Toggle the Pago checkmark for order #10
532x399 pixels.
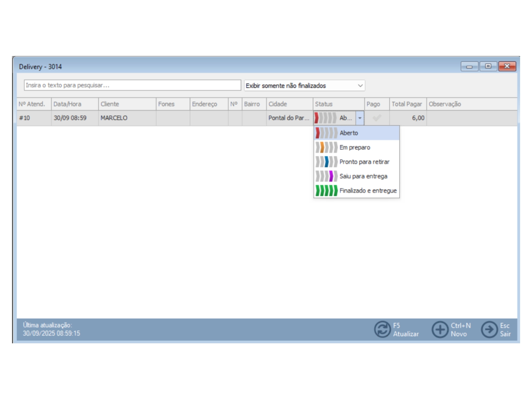[377, 118]
